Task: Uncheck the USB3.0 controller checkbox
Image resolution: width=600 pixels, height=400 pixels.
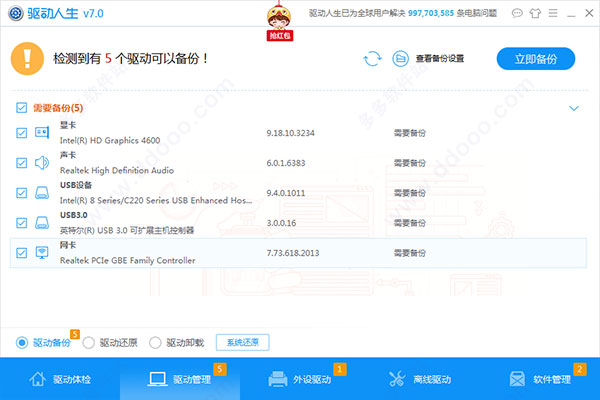Action: 21,222
